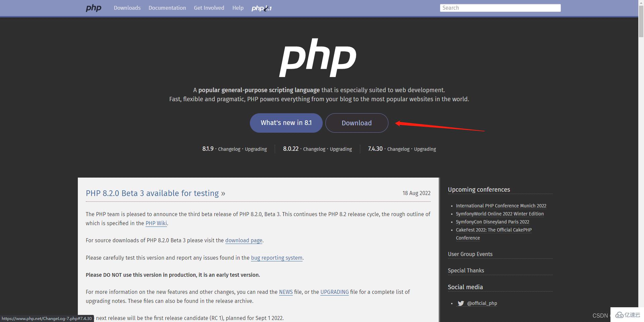Open the Get Involved menu item
Screen dimensions: 644x322
click(x=209, y=8)
